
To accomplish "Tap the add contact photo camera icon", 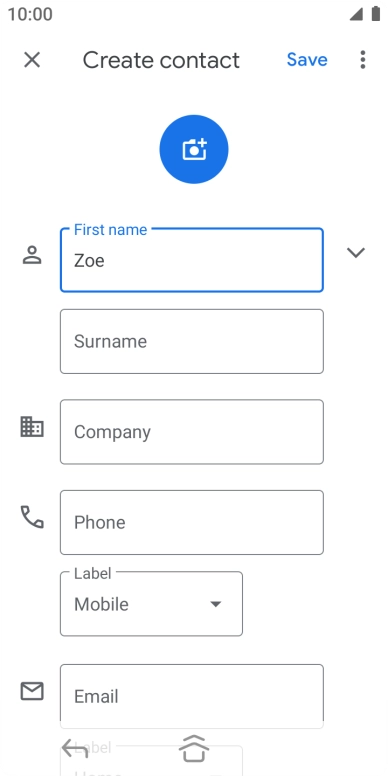I will point(194,149).
